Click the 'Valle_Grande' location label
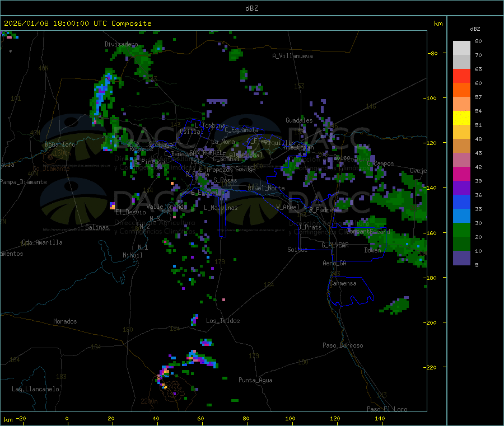504x426 pixels. click(x=166, y=206)
